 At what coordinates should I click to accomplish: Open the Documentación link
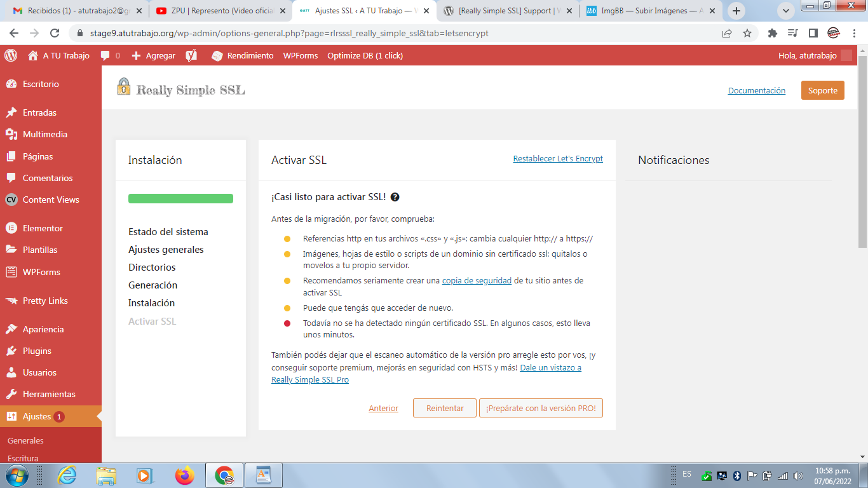pyautogui.click(x=757, y=91)
